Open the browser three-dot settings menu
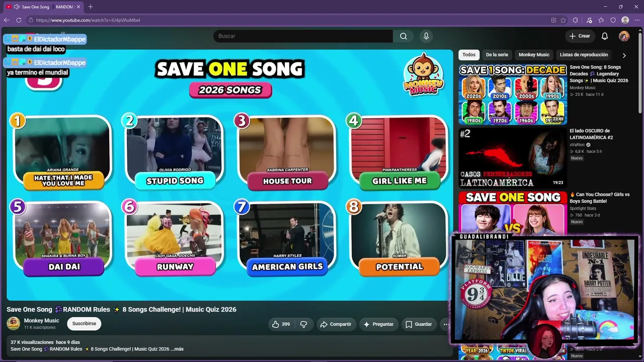This screenshot has width=644, height=362. tap(637, 20)
